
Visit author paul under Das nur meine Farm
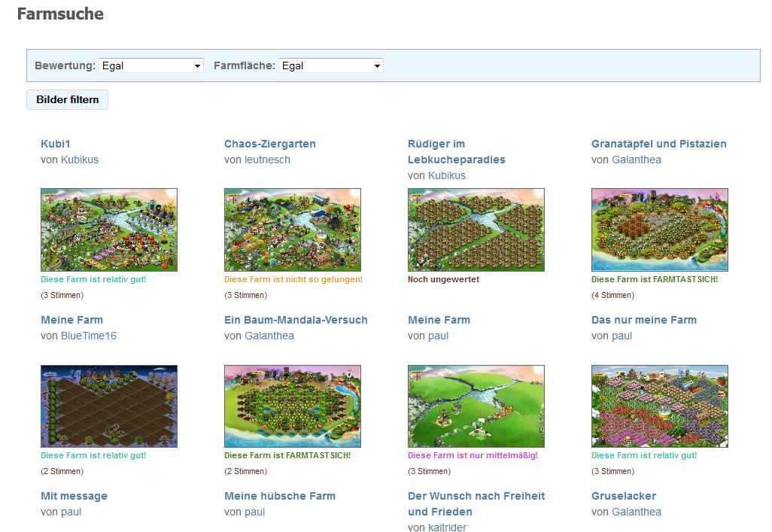tap(622, 336)
